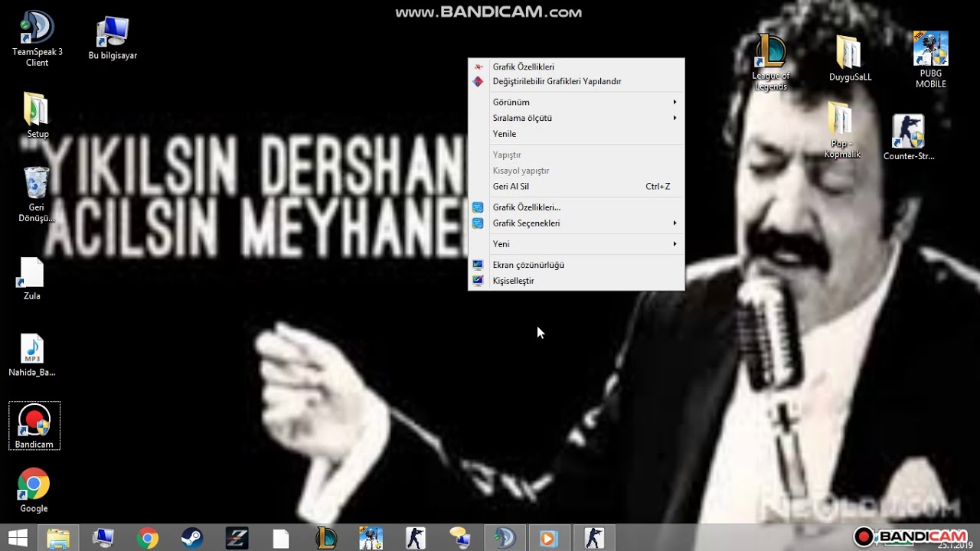Select the PUBG MOBILE desktop shortcut

931,60
